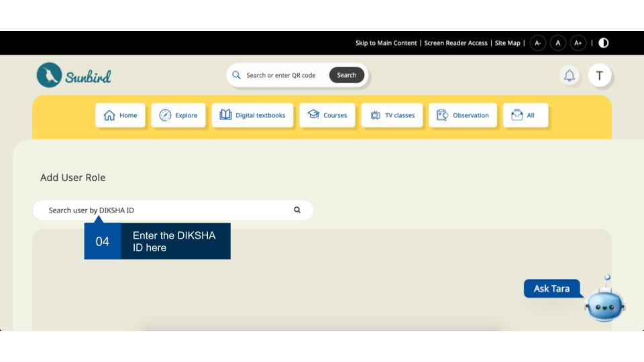Click the magnifier icon in DIKSHA ID search

297,210
